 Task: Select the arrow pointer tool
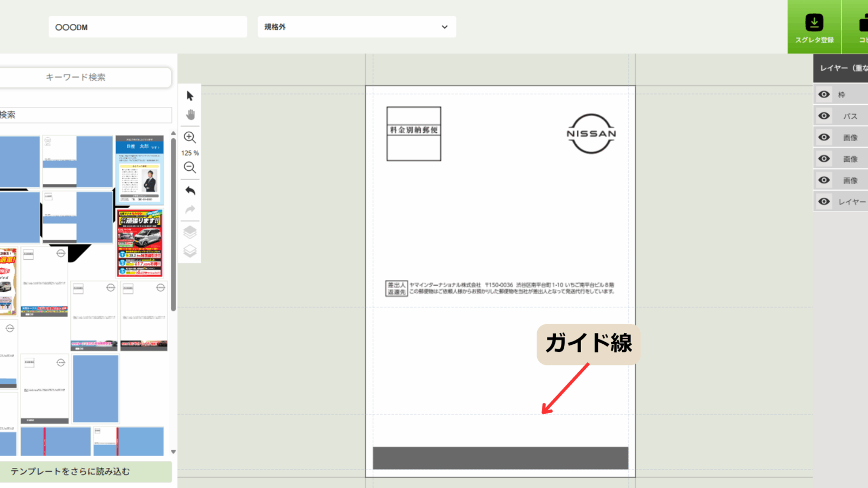click(190, 96)
